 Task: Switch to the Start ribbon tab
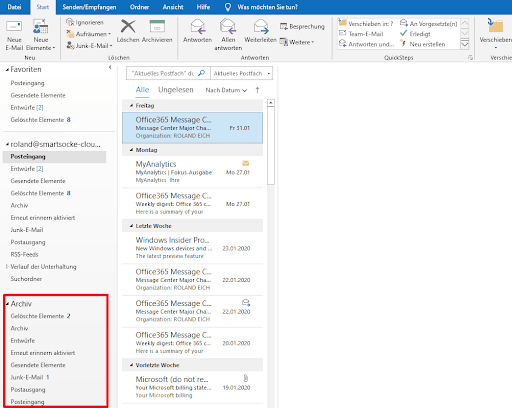pos(43,7)
